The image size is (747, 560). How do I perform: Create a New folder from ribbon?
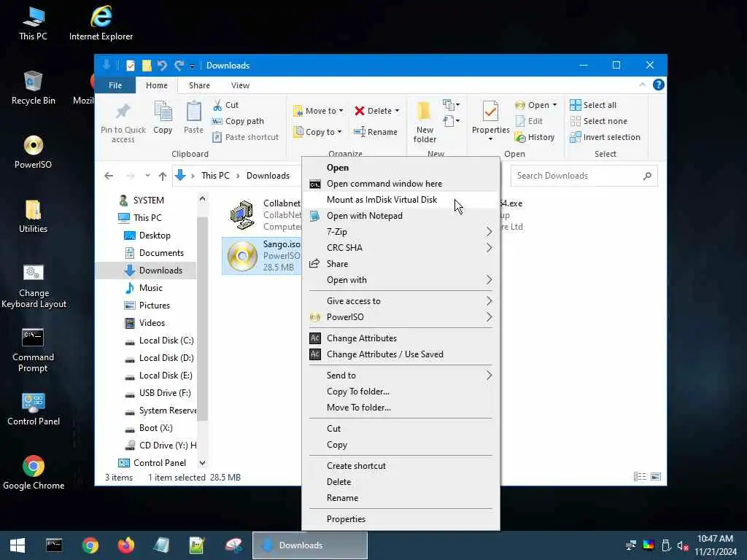(x=425, y=122)
